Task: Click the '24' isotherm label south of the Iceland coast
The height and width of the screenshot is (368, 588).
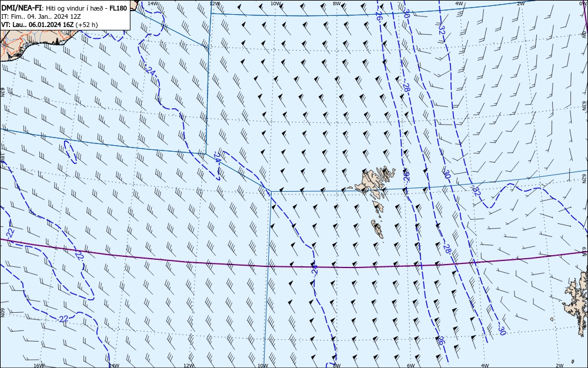Action: (x=151, y=71)
